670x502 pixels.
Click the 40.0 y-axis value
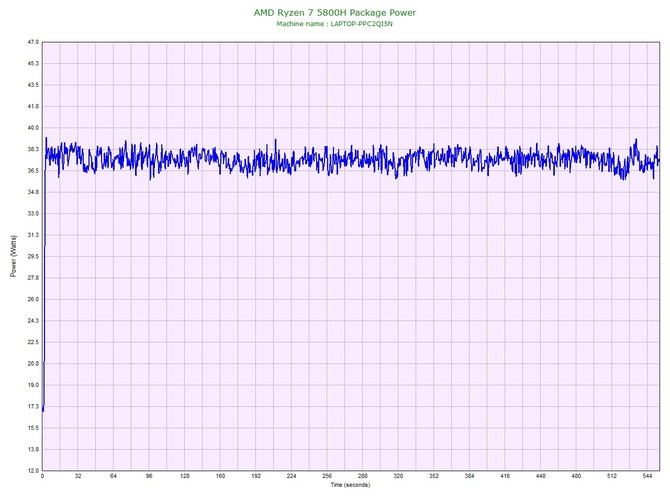[x=33, y=128]
